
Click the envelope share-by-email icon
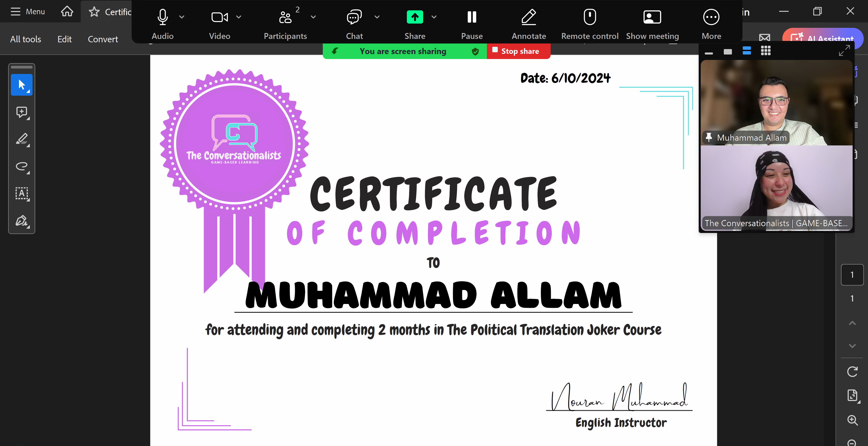click(764, 38)
